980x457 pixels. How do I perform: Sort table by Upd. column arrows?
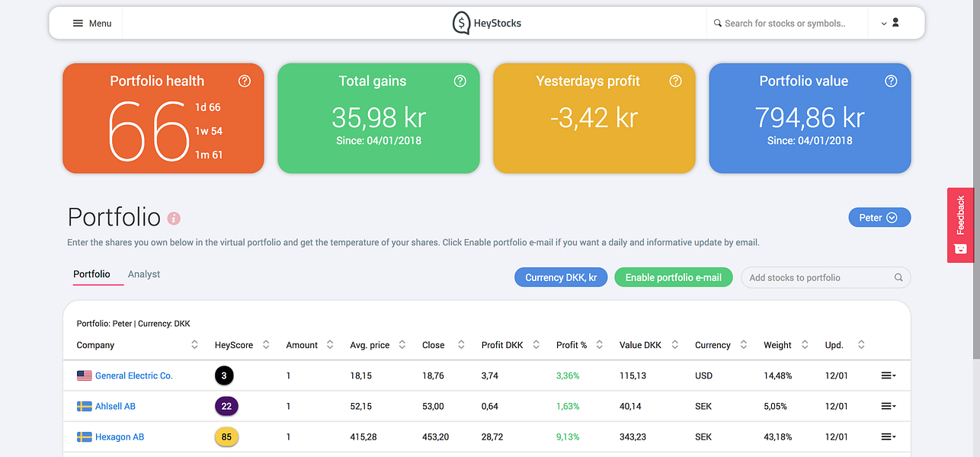click(x=861, y=345)
